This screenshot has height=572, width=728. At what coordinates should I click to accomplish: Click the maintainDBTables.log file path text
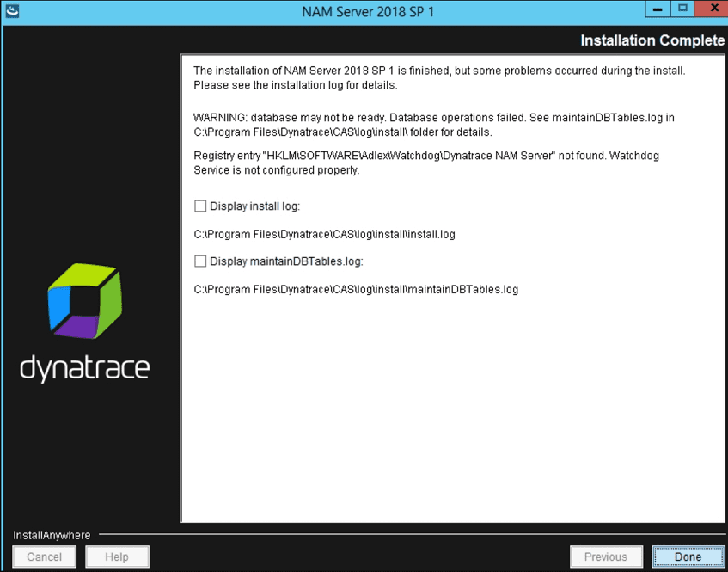coord(356,290)
